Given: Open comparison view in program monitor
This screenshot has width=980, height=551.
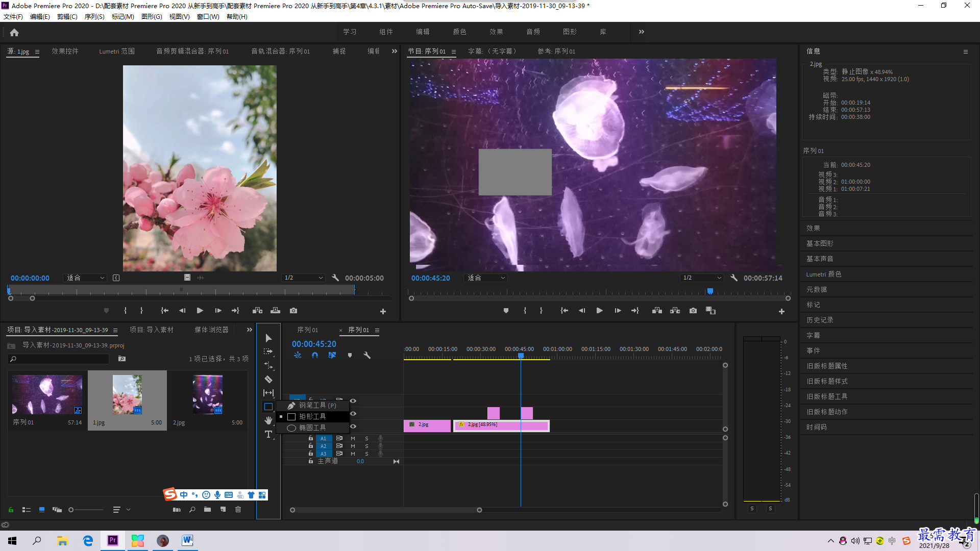Looking at the screenshot, I should [x=710, y=311].
